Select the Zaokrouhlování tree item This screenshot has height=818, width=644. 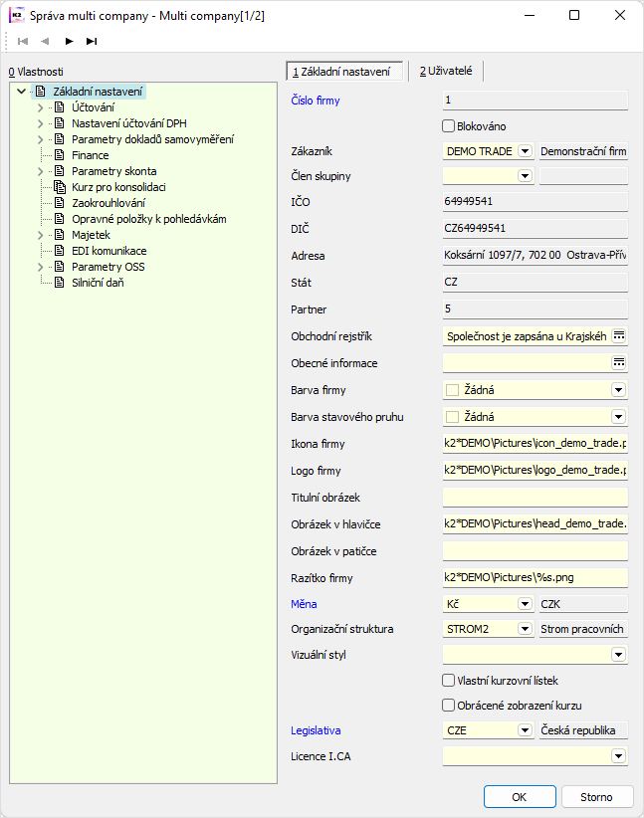coord(108,203)
